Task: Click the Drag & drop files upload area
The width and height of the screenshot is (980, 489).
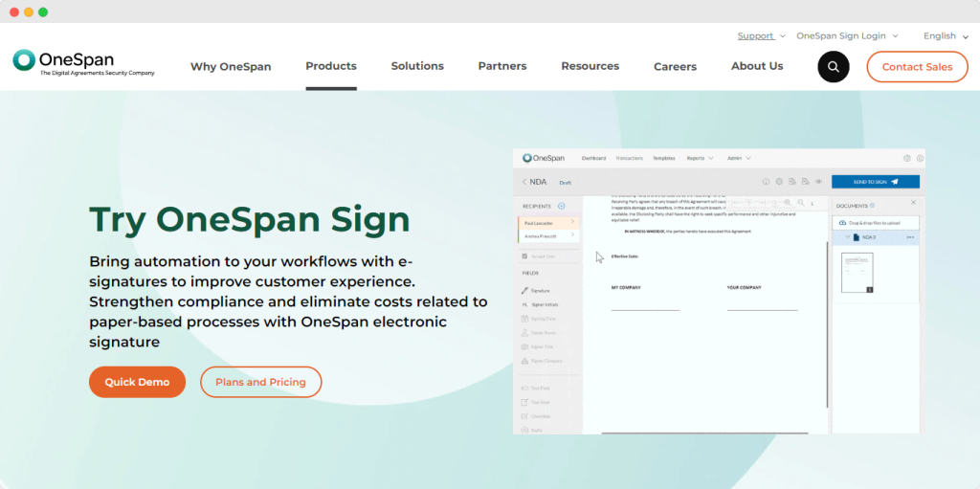Action: (x=876, y=223)
